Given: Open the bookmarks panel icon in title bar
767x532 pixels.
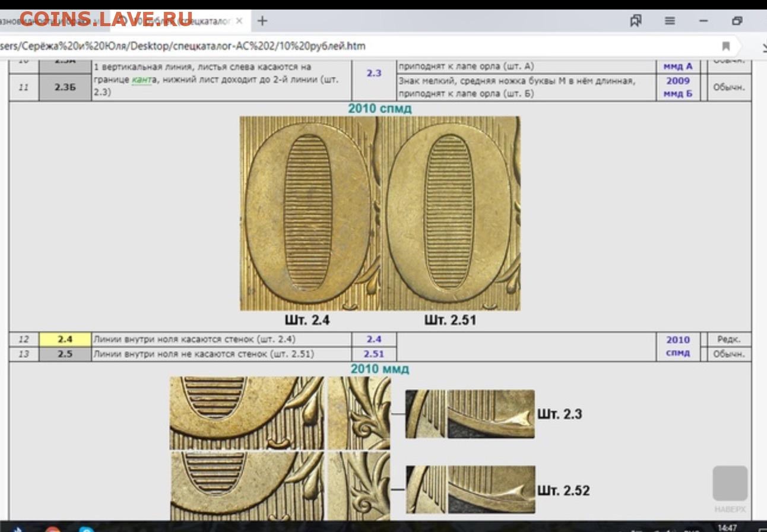Looking at the screenshot, I should click(636, 21).
